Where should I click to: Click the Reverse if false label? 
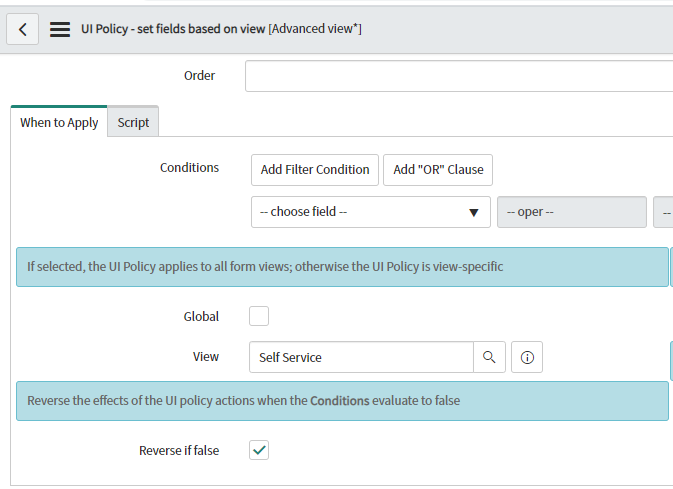coord(179,450)
